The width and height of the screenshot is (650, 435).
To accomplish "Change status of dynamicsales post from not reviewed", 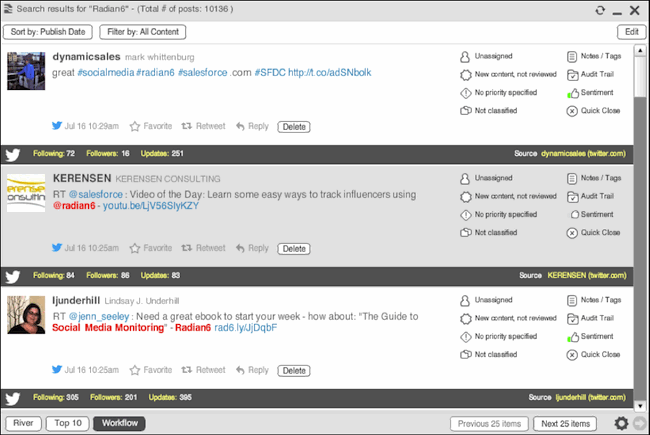I will [508, 74].
